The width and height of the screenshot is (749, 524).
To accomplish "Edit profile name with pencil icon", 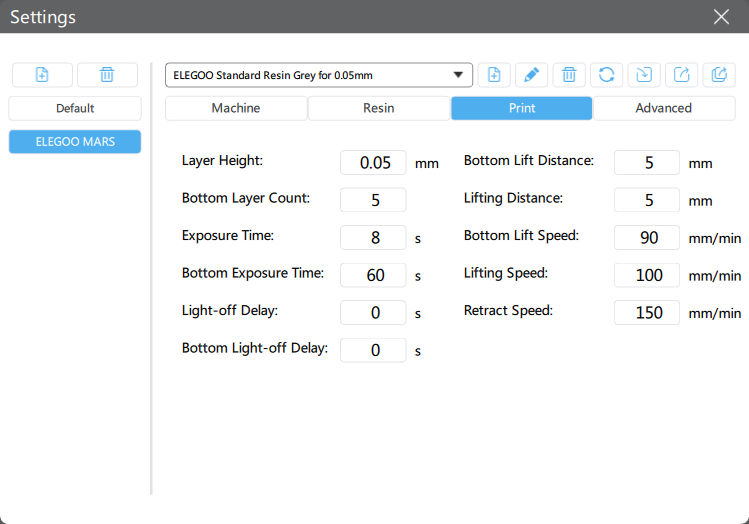I will [x=531, y=75].
